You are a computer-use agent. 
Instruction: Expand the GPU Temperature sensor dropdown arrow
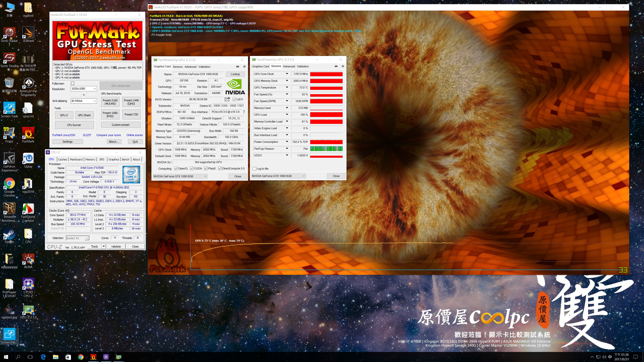coord(287,87)
